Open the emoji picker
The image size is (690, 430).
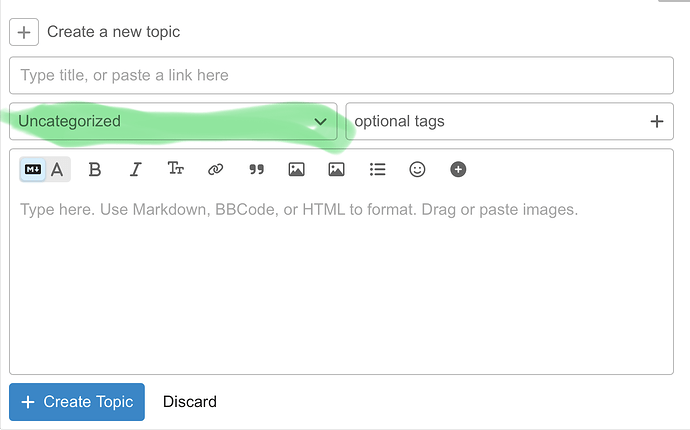(418, 170)
